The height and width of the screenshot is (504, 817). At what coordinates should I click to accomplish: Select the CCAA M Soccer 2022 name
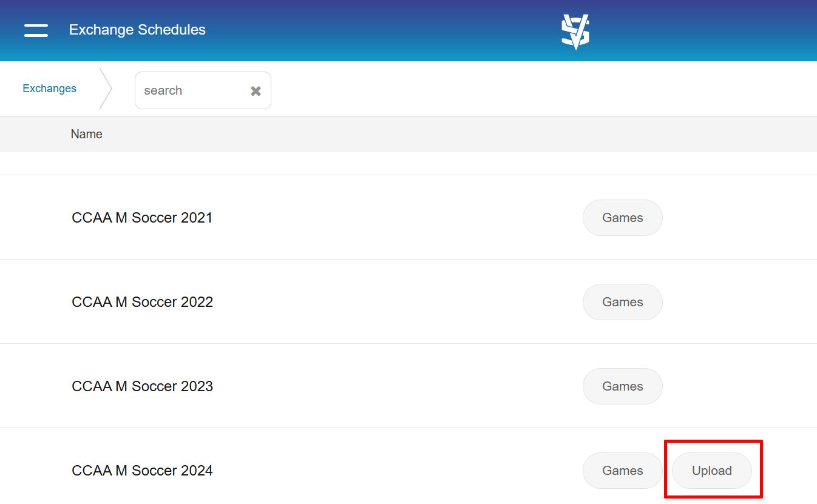[x=142, y=302]
